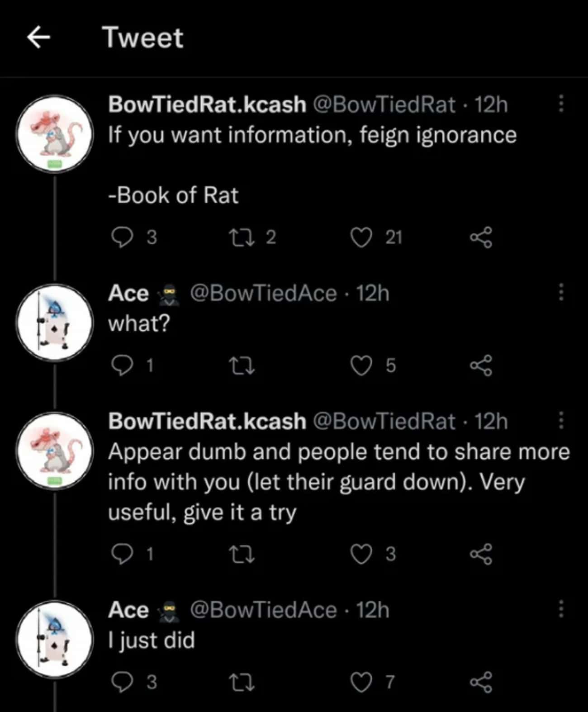Share Ace's 'what?' reply
The height and width of the screenshot is (712, 588).
[x=480, y=365]
